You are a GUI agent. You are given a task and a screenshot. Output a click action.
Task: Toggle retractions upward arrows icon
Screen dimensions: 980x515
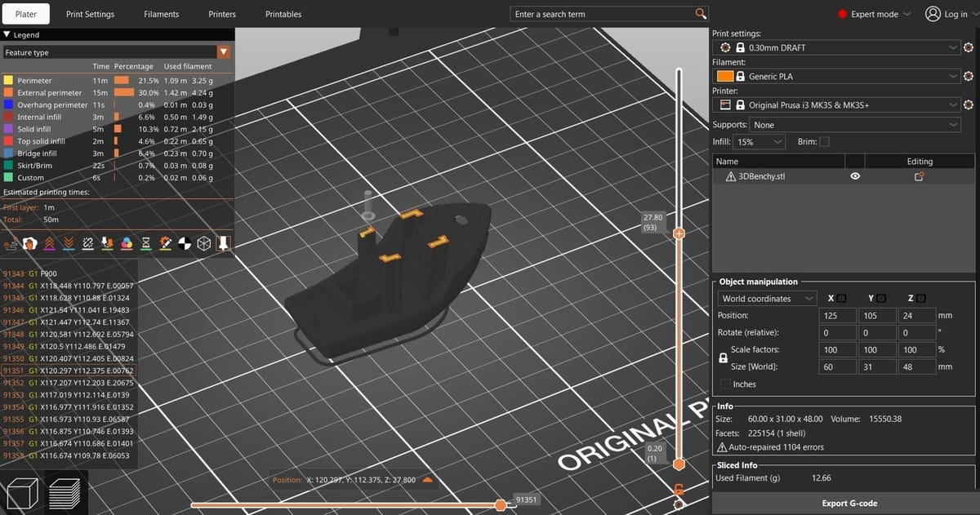click(49, 243)
